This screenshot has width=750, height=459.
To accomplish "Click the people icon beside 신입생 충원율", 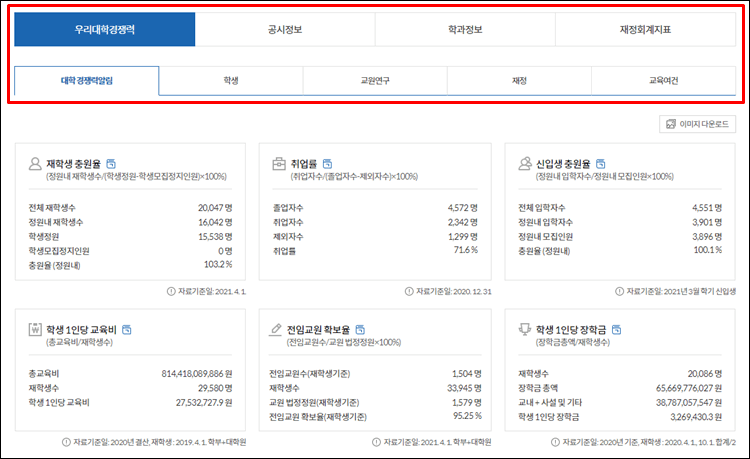I will [x=525, y=164].
